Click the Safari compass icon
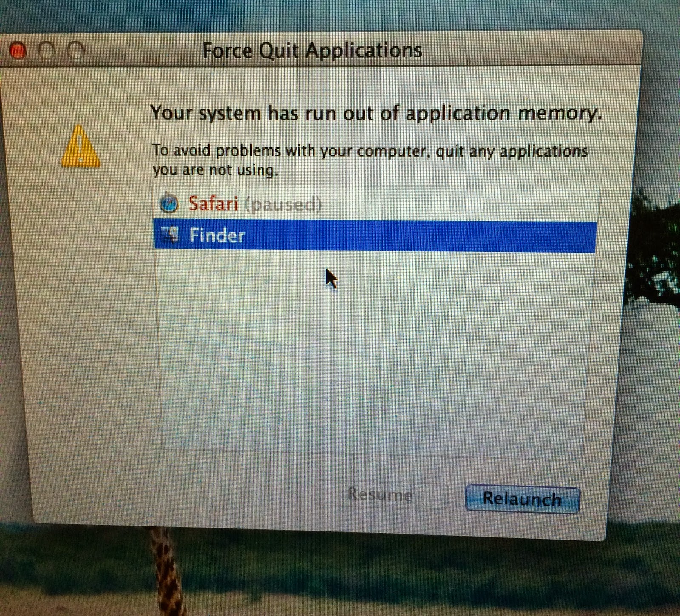Screen dimensions: 680x616 (169, 203)
